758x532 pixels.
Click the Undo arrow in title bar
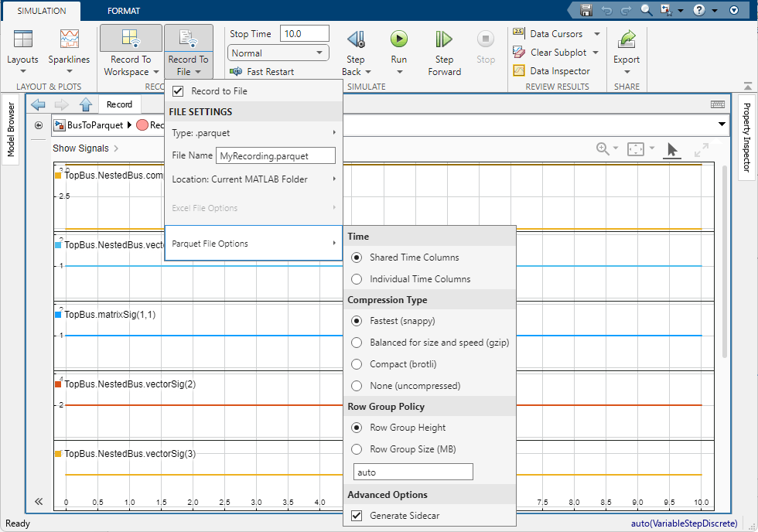click(606, 10)
